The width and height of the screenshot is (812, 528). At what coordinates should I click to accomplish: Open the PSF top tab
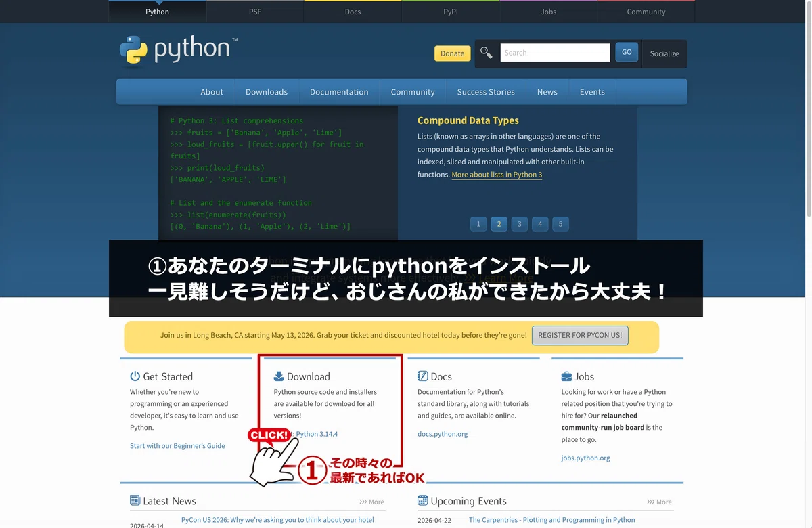[x=255, y=12]
